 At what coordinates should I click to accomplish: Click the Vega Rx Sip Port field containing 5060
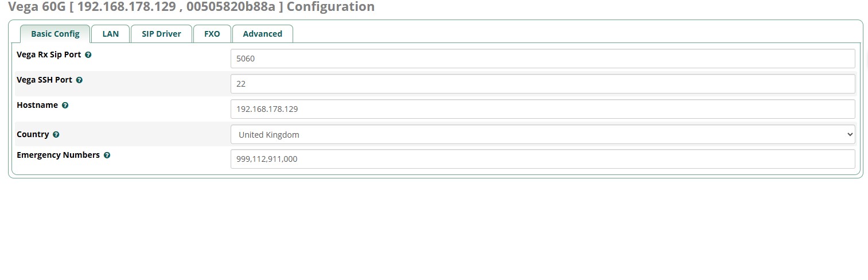[543, 59]
